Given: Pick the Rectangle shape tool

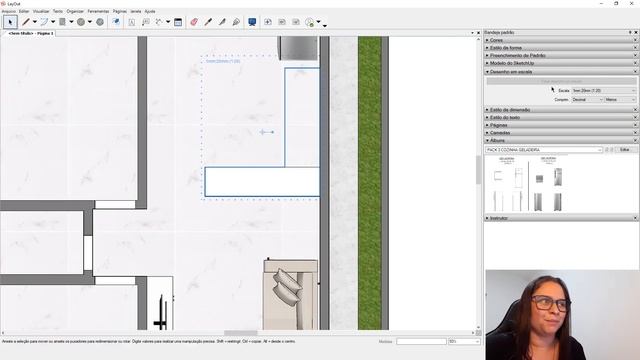Looking at the screenshot, I should coord(62,22).
